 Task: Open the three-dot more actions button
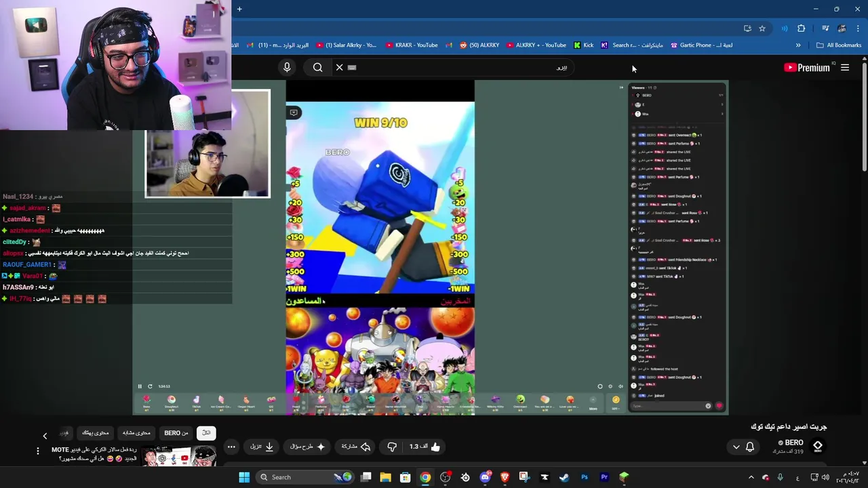click(x=231, y=447)
